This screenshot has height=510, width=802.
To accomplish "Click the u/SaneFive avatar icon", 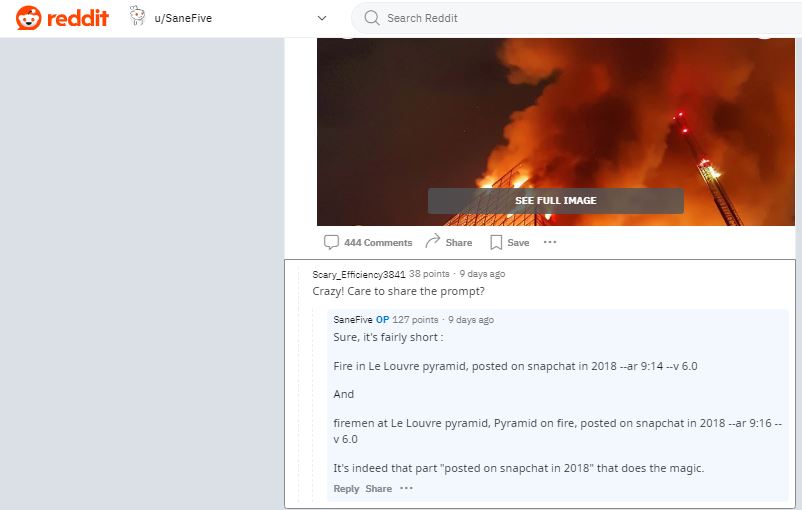I will click(x=137, y=16).
